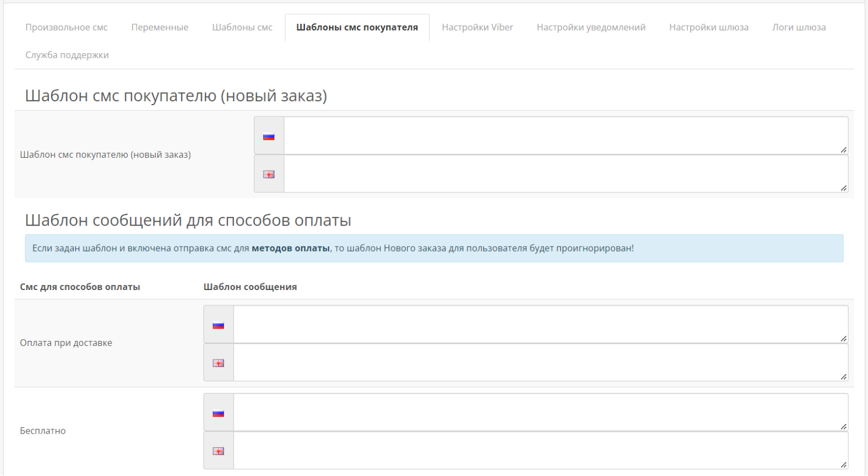Focus Russian textarea for new order template

click(x=566, y=136)
